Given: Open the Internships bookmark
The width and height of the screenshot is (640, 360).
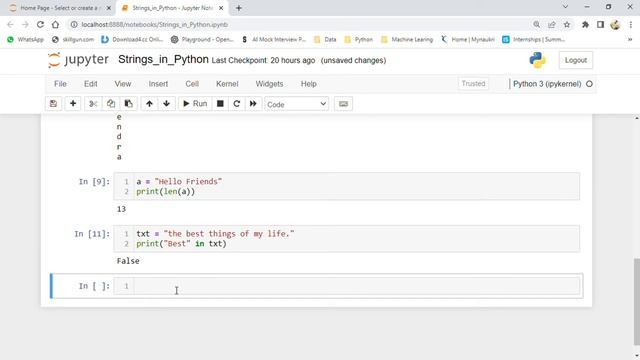Looking at the screenshot, I should (x=534, y=39).
